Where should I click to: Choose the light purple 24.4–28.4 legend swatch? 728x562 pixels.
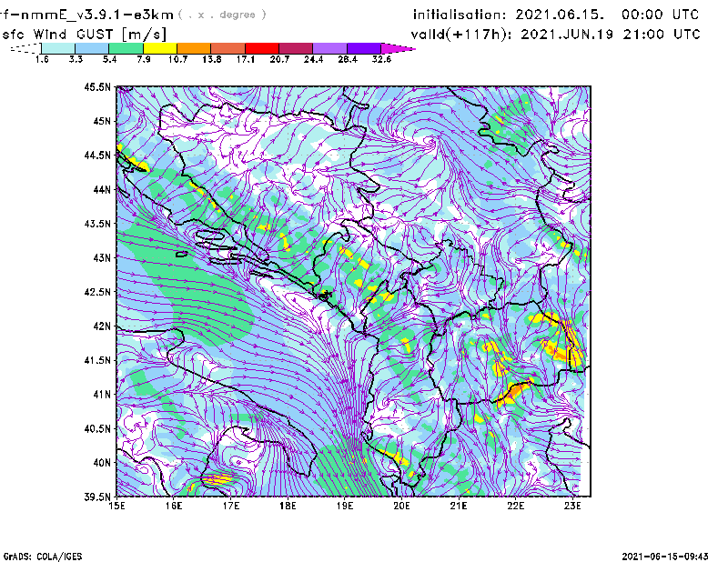point(329,48)
